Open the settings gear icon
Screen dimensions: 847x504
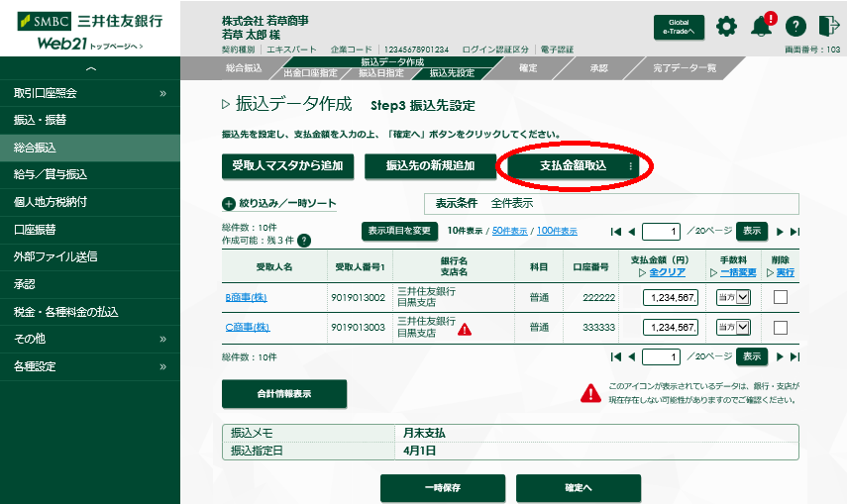click(726, 26)
